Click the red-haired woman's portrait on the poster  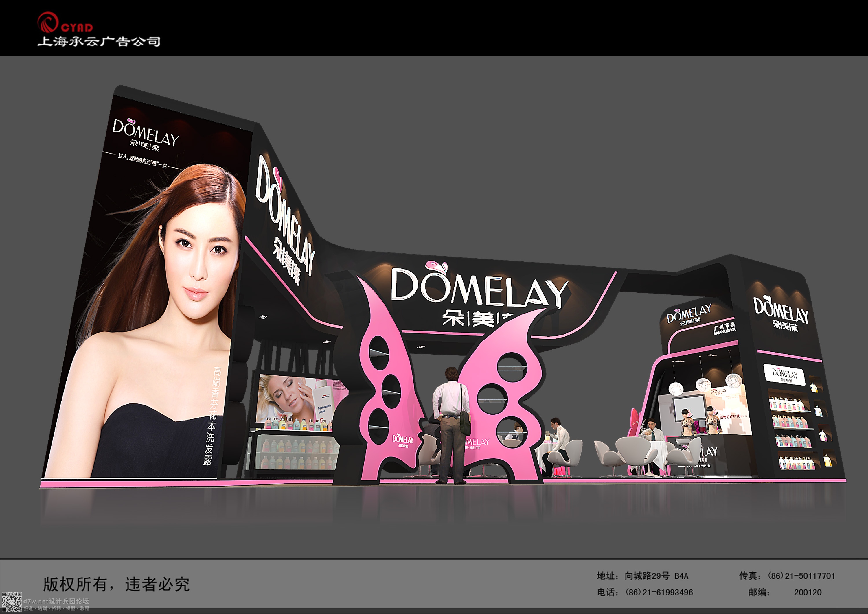pyautogui.click(x=151, y=321)
